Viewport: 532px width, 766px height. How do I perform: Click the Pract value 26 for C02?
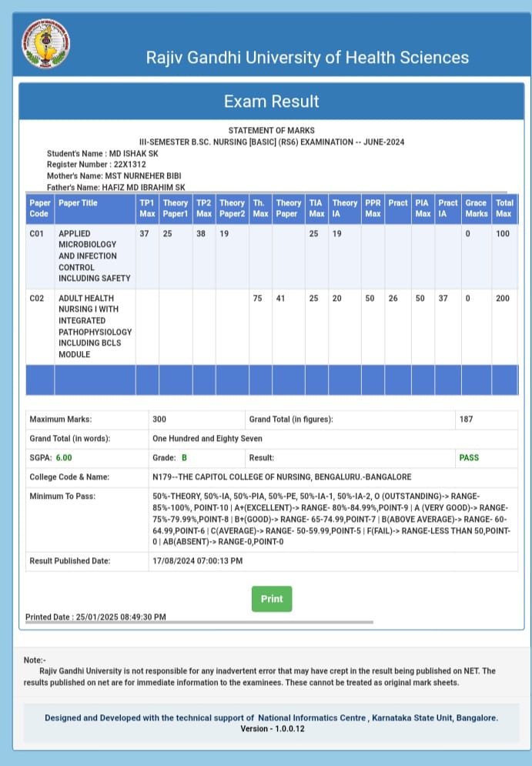[x=393, y=298]
